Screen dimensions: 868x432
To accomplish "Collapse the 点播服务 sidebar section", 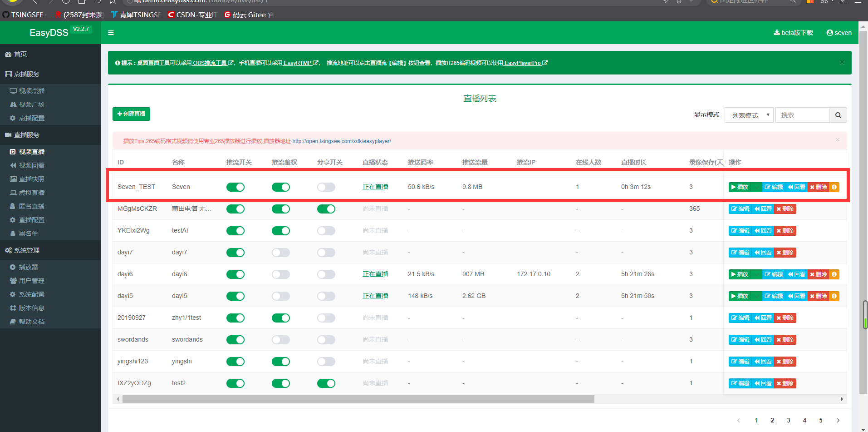I will pos(50,74).
